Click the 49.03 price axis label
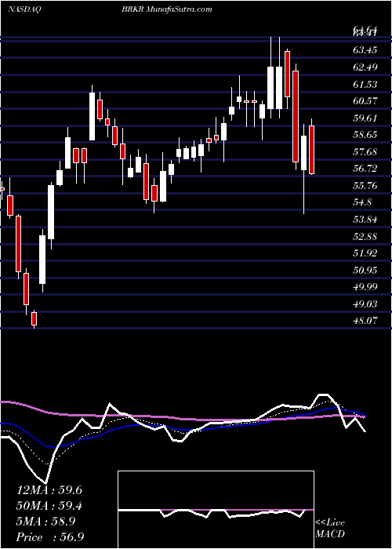The image size is (392, 549). 365,304
